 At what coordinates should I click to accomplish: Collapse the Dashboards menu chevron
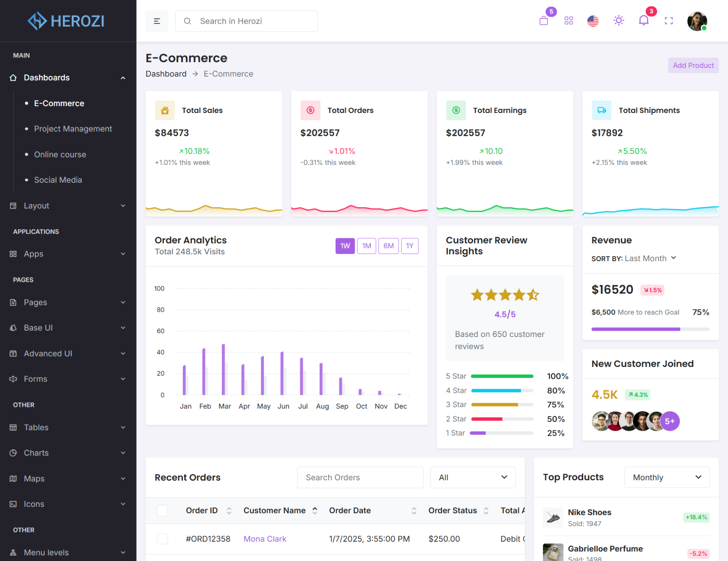pos(123,78)
